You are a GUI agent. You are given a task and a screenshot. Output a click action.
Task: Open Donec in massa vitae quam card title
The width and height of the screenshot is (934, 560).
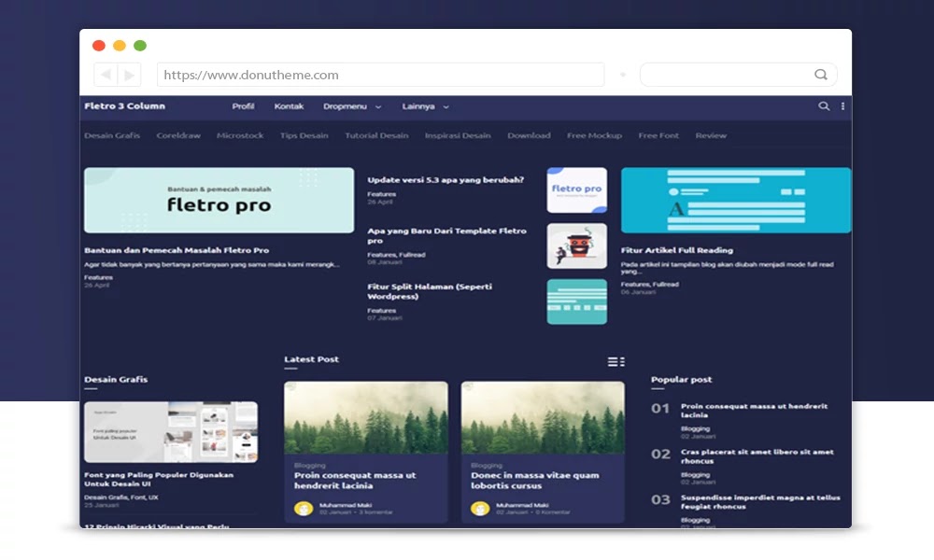pyautogui.click(x=535, y=481)
